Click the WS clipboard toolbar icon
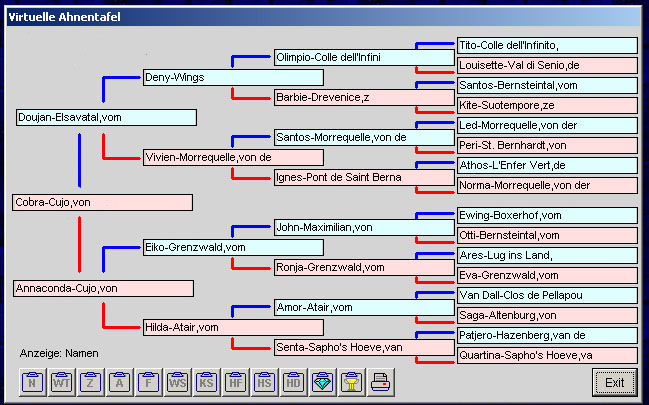This screenshot has height=405, width=649. (177, 382)
